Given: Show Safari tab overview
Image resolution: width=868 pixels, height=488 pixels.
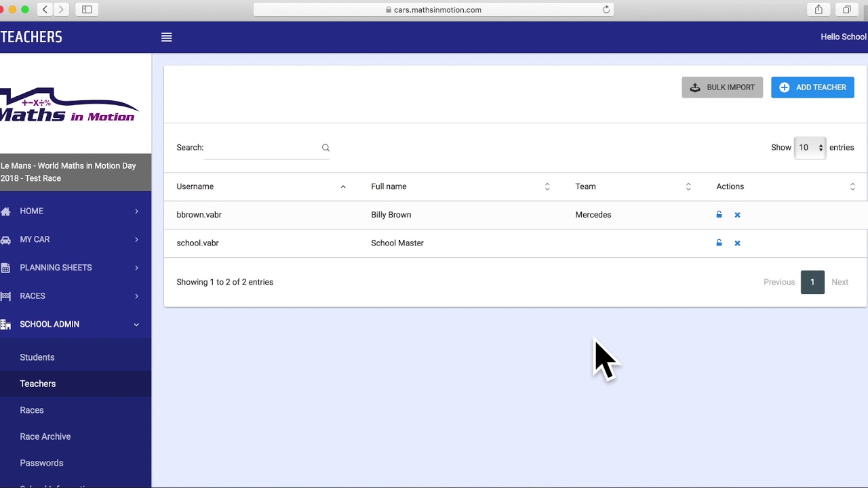Looking at the screenshot, I should pyautogui.click(x=847, y=9).
